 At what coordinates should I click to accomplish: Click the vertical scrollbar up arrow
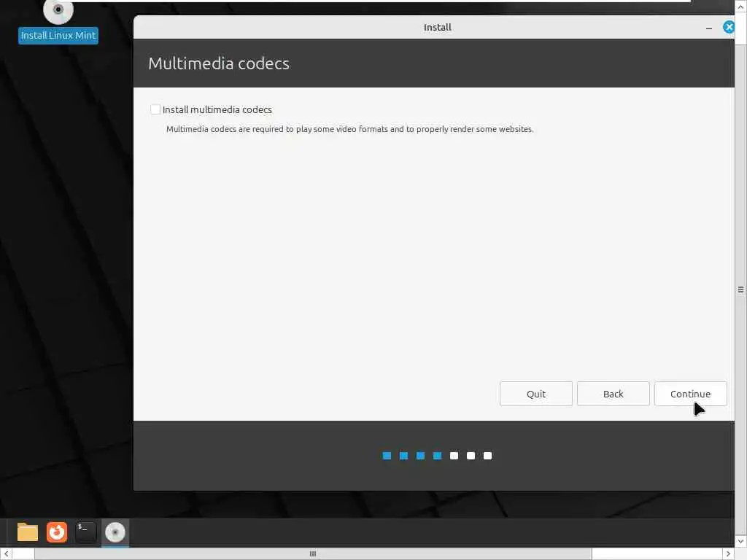741,6
